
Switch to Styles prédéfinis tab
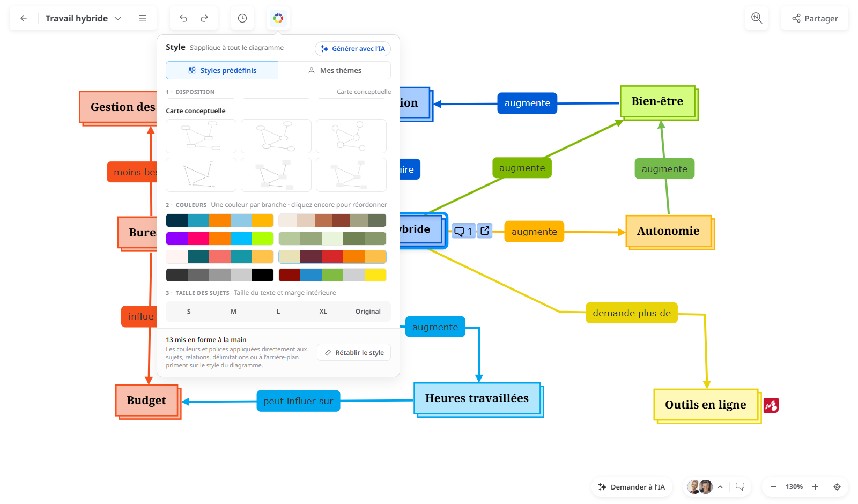pyautogui.click(x=222, y=70)
